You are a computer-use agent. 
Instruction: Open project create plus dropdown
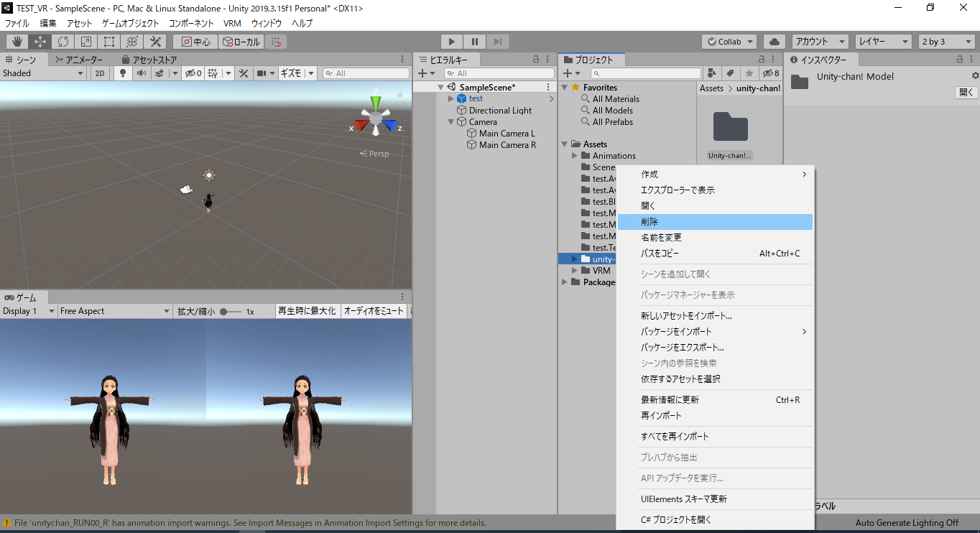click(x=572, y=73)
